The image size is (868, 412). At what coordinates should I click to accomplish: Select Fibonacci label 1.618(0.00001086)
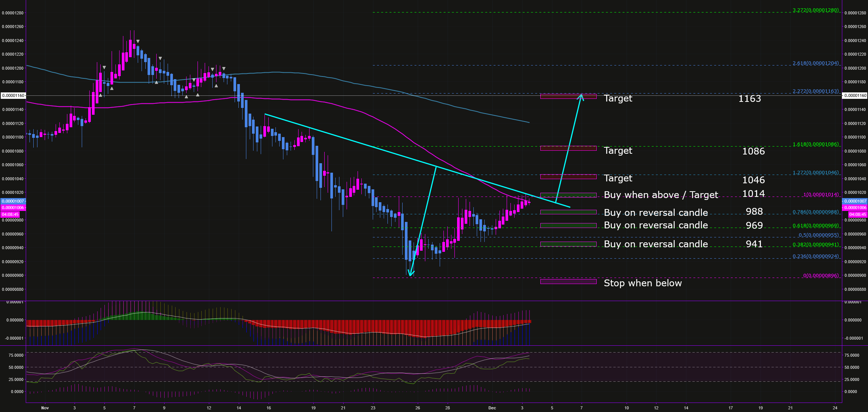(815, 144)
